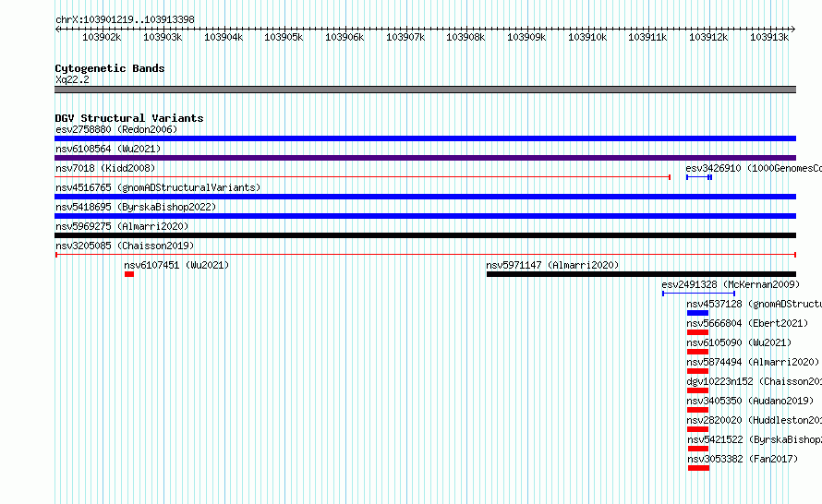Click the 103909k ruler tick label
The width and height of the screenshot is (822, 504).
(x=526, y=37)
